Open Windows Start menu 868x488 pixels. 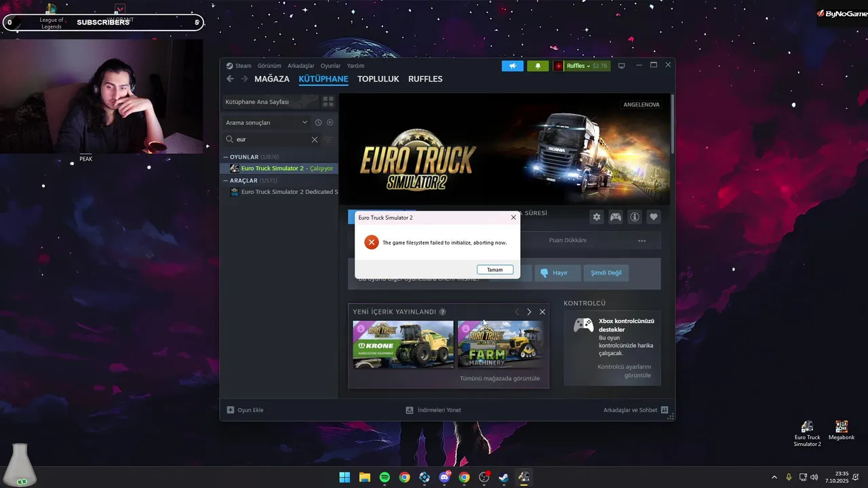[344, 477]
